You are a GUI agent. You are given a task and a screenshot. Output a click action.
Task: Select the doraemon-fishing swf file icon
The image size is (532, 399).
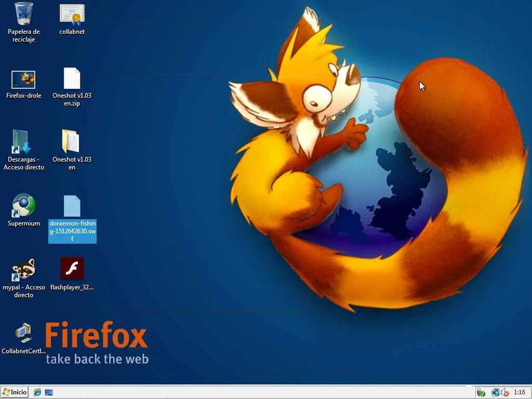pyautogui.click(x=72, y=206)
